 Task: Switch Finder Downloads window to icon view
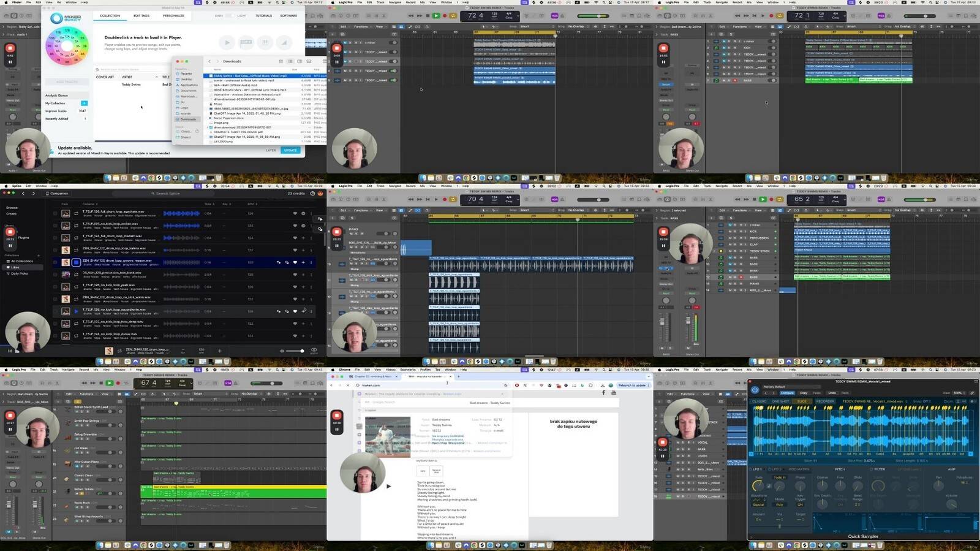coord(281,61)
